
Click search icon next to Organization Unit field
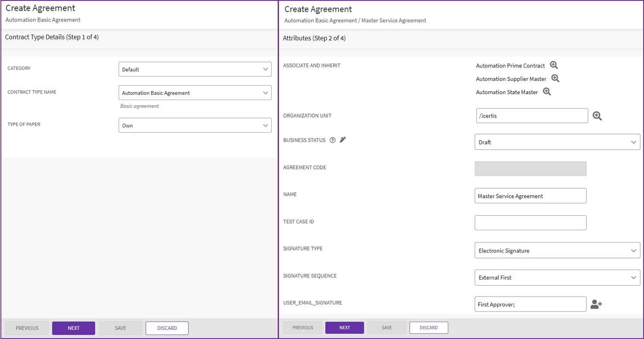click(597, 116)
